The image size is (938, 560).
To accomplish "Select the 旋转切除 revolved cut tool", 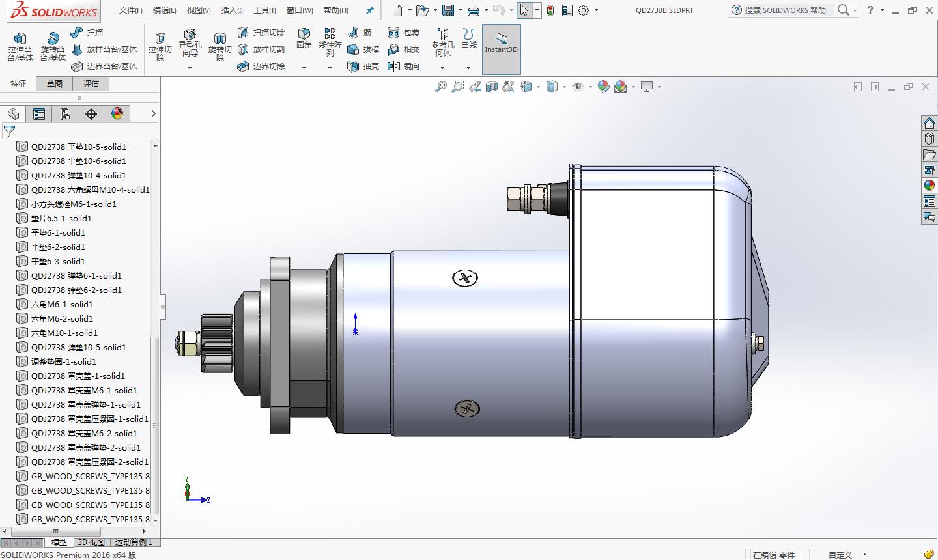I will pyautogui.click(x=220, y=47).
